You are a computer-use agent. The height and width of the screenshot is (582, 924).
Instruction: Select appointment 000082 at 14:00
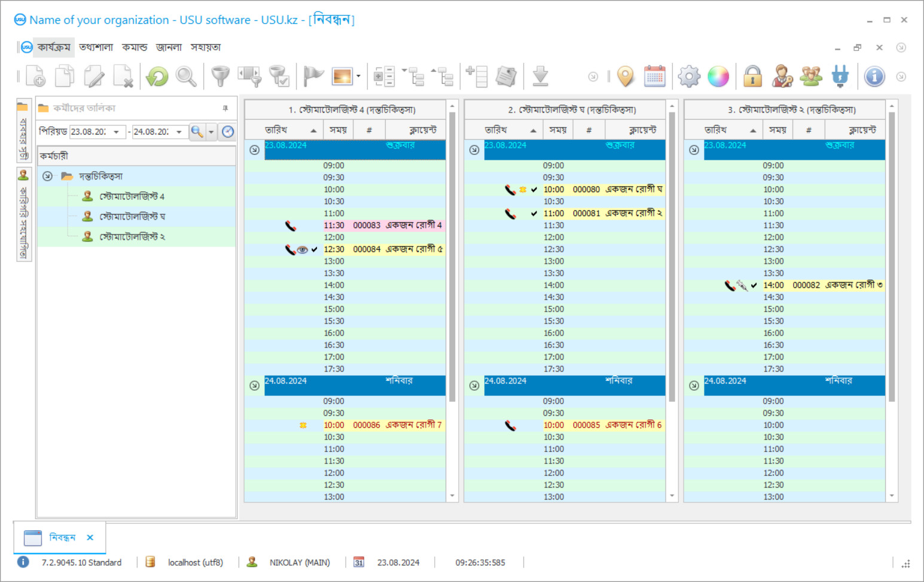pyautogui.click(x=785, y=285)
